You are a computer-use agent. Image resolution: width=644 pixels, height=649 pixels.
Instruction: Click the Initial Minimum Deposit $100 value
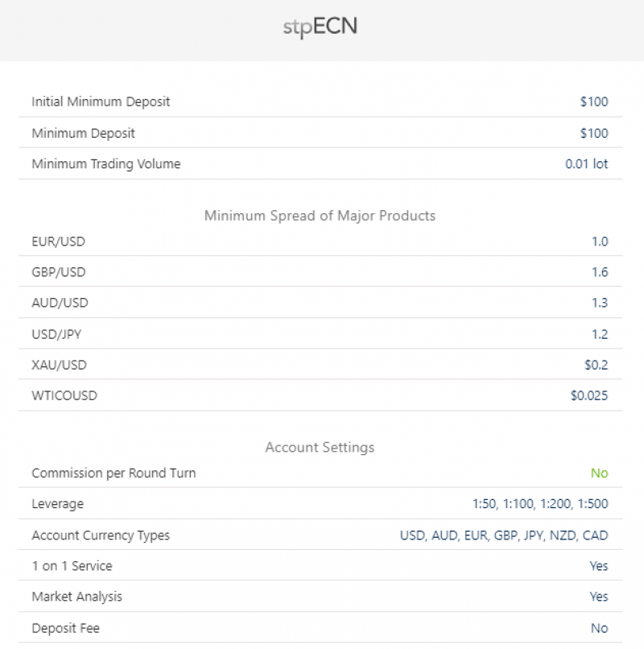click(x=594, y=101)
